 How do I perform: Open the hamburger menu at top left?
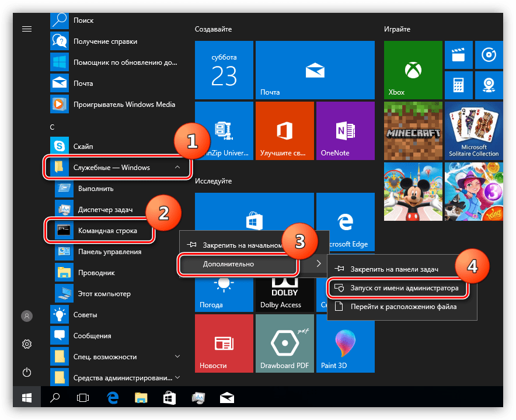[27, 29]
